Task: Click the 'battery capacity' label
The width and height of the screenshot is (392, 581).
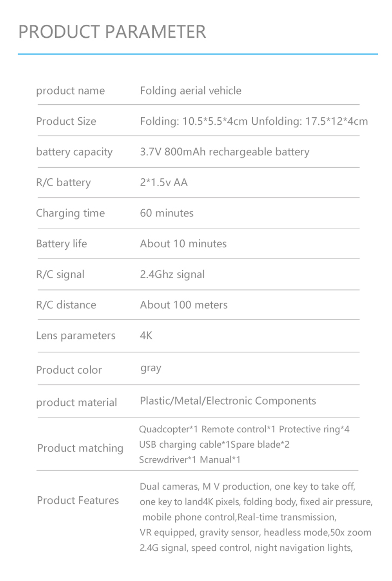Action: click(74, 152)
